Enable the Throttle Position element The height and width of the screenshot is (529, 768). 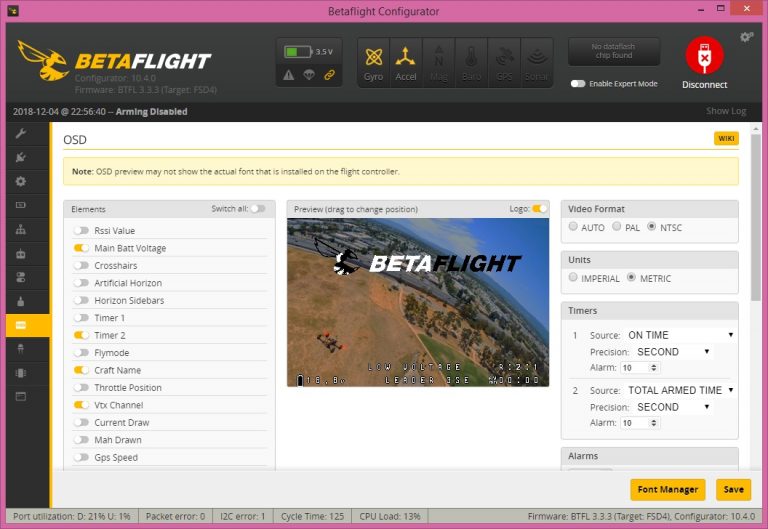(81, 387)
